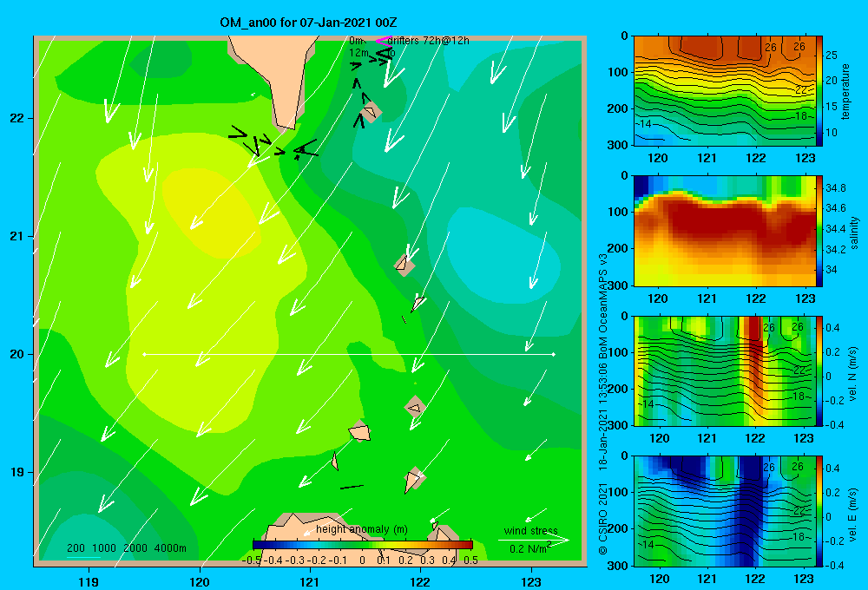Viewport: 868px width, 590px height.
Task: Click the '-0.5' tick on height anomaly scale
Action: (x=252, y=560)
